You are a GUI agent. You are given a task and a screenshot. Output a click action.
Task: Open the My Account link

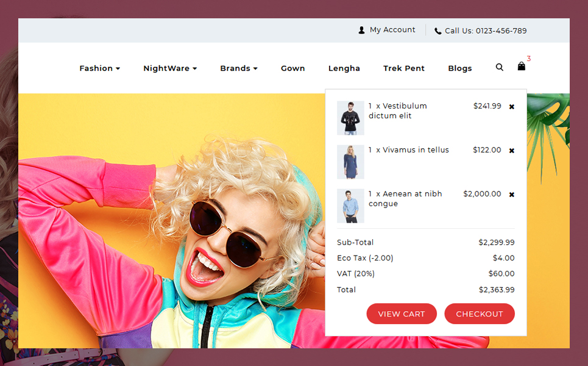tap(392, 30)
